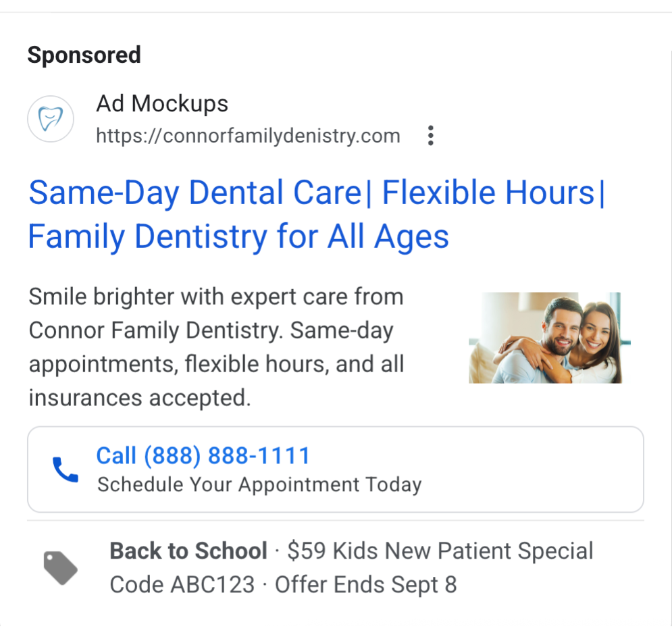Select "Family Dentistry for All Ages" headline text
The image size is (672, 635).
coord(238,237)
